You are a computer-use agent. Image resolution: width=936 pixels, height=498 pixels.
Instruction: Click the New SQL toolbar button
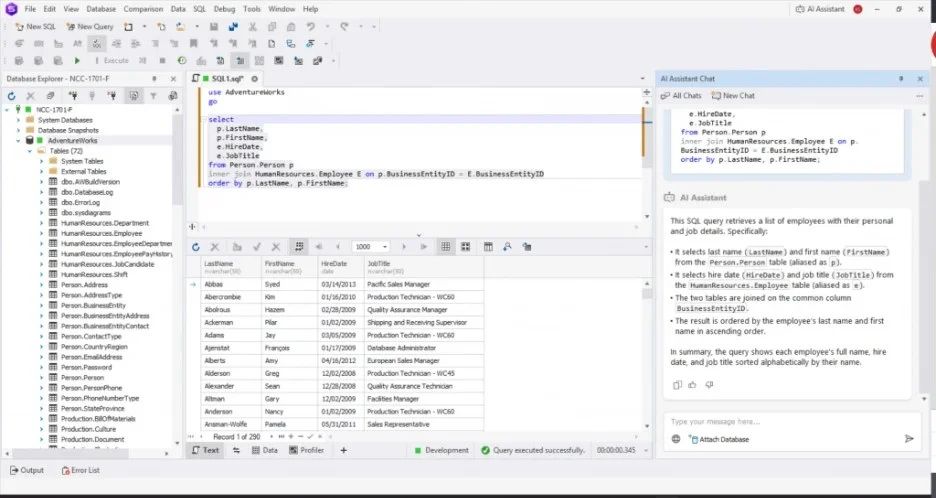(35, 26)
